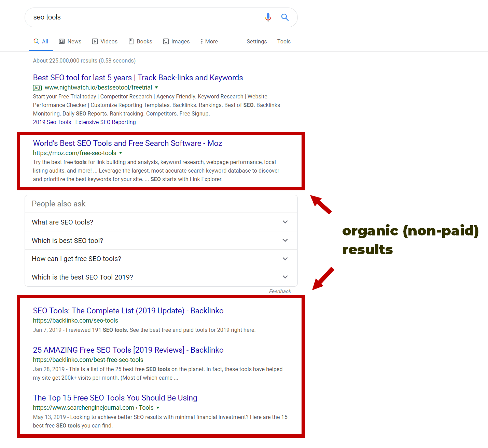This screenshot has height=448, width=488.
Task: Click the Feedback link
Action: [280, 291]
